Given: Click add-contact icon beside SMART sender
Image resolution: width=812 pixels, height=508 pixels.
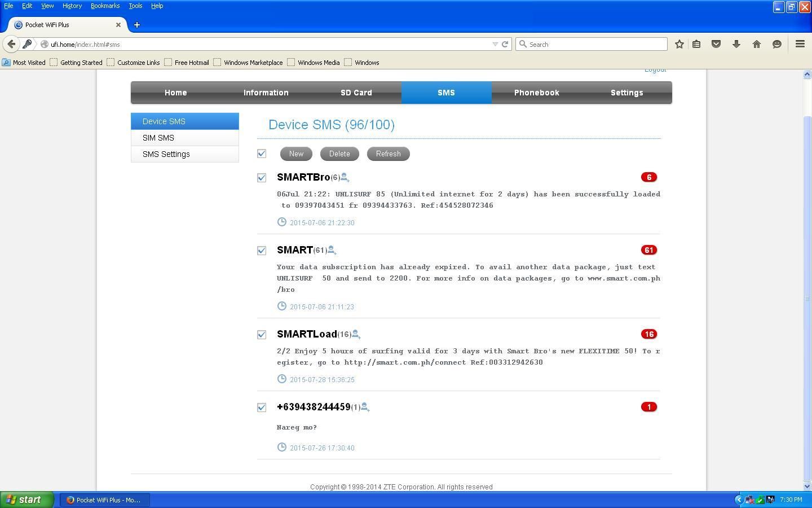Looking at the screenshot, I should click(x=332, y=251).
